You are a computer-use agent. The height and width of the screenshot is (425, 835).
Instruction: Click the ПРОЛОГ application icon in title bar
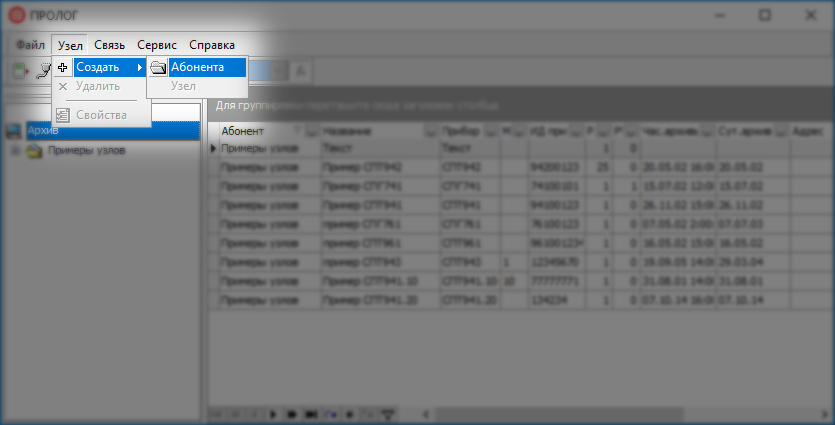[15, 15]
